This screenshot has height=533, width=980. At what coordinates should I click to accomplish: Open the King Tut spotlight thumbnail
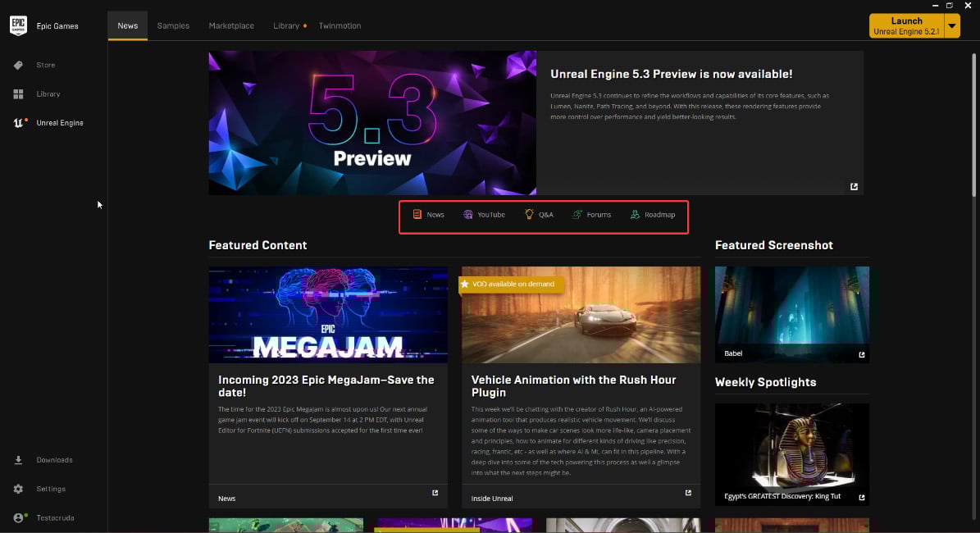tap(792, 454)
